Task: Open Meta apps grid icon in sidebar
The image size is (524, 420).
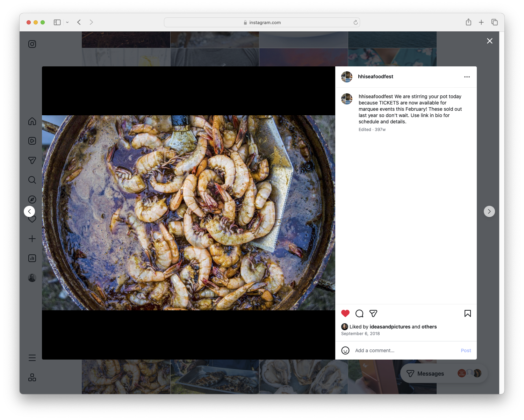Action: click(32, 377)
